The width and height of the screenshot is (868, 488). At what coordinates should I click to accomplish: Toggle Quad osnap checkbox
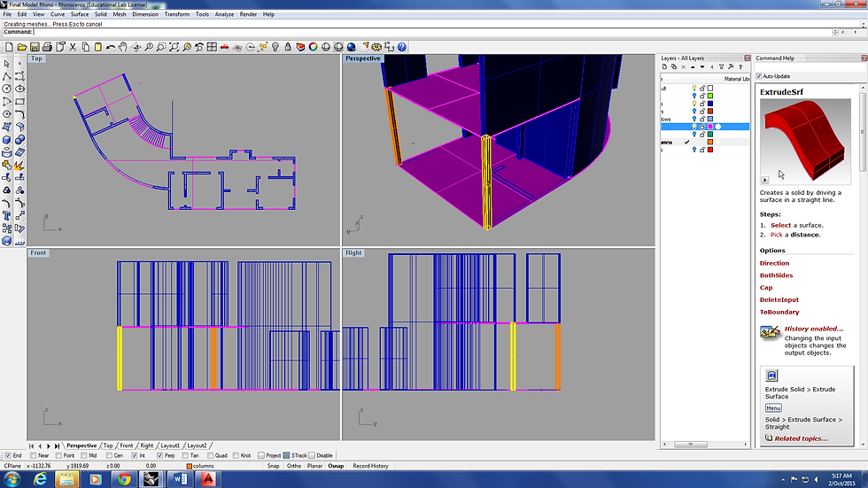(211, 455)
